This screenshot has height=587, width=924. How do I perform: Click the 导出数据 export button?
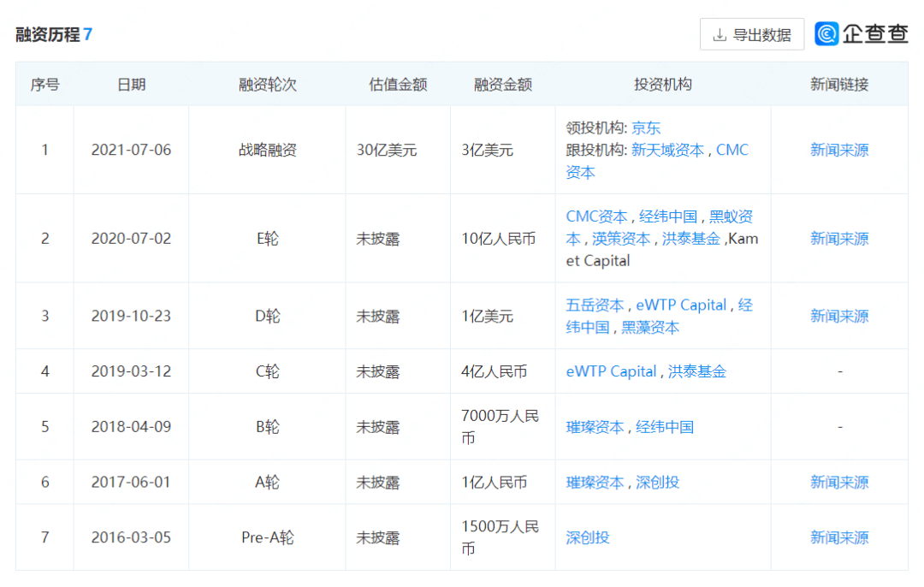coord(751,35)
